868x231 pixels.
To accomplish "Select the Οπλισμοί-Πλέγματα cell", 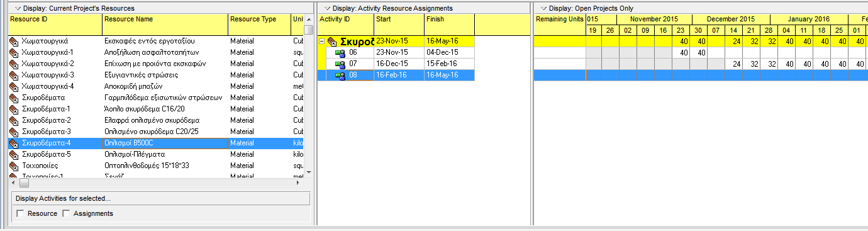I will tap(165, 154).
